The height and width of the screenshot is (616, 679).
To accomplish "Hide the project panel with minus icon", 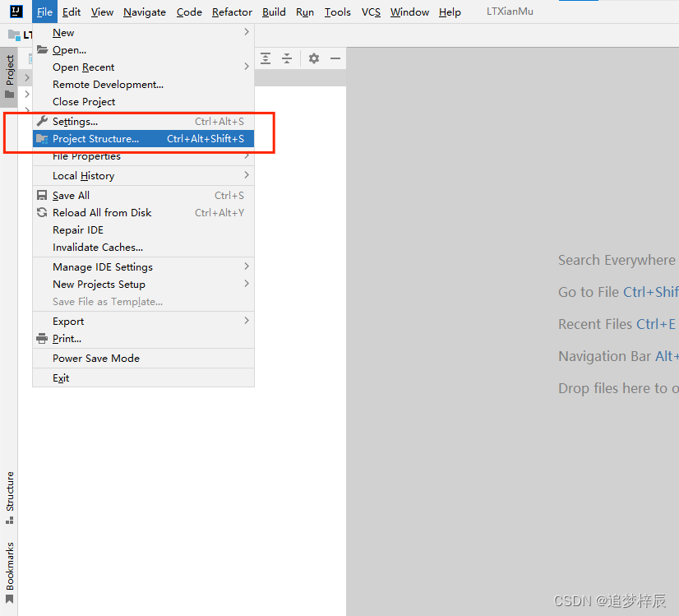I will 335,58.
